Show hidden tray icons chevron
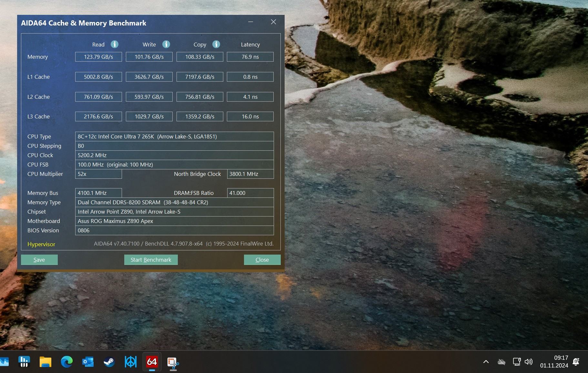The width and height of the screenshot is (588, 373). click(486, 362)
